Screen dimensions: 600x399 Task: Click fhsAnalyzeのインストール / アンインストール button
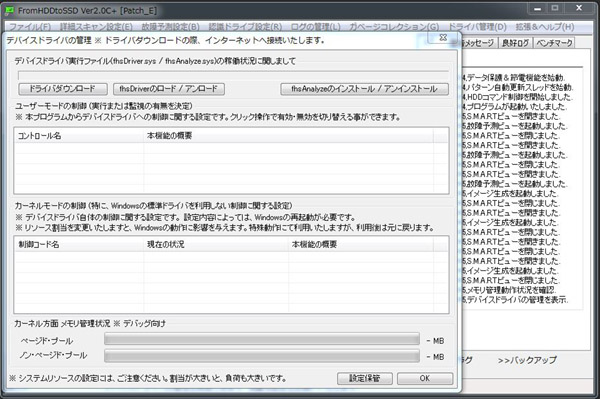click(364, 89)
